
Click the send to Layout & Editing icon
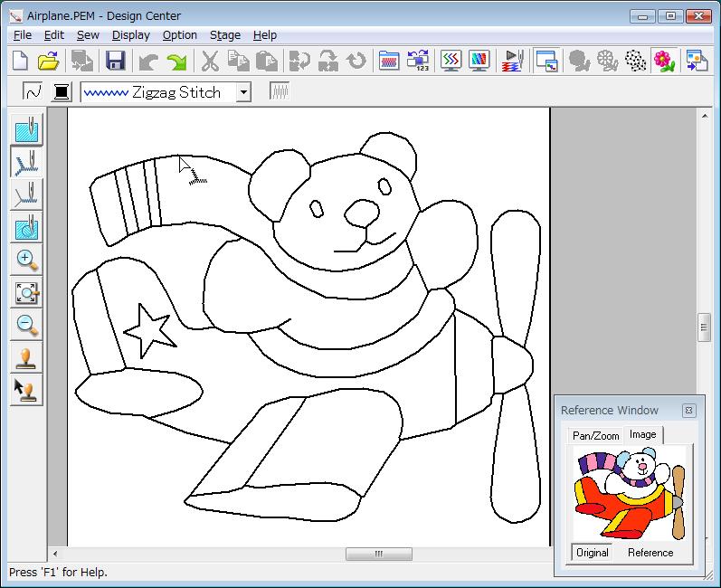[697, 61]
